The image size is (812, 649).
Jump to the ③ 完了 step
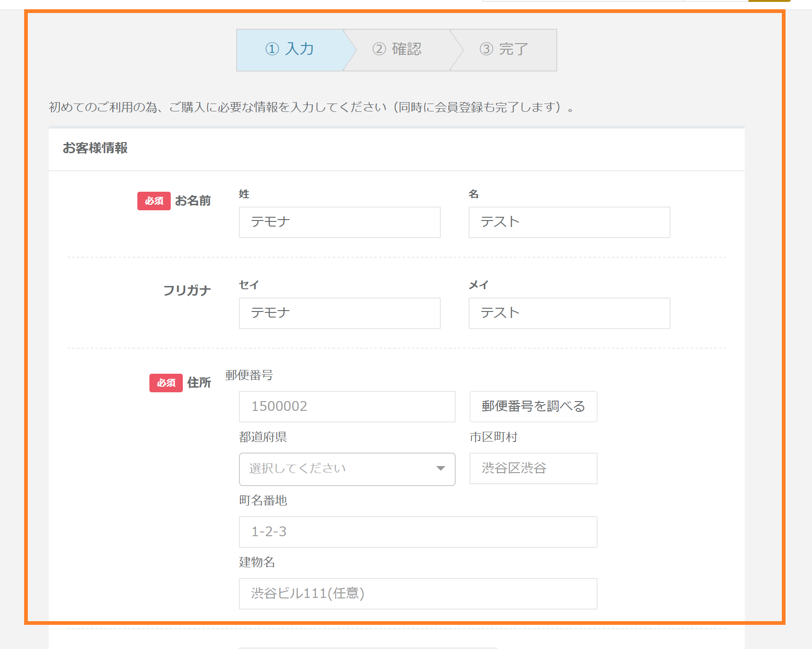point(504,49)
